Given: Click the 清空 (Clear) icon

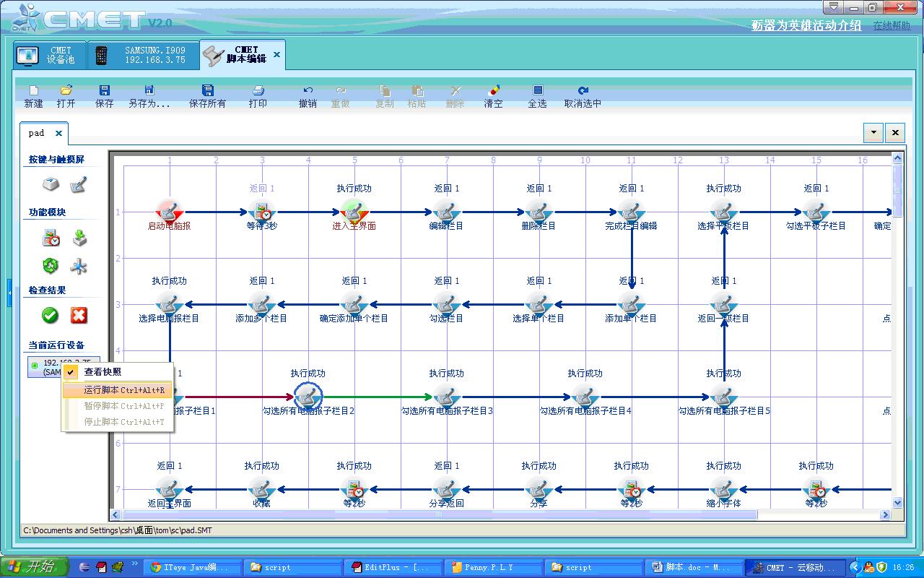Looking at the screenshot, I should click(494, 90).
